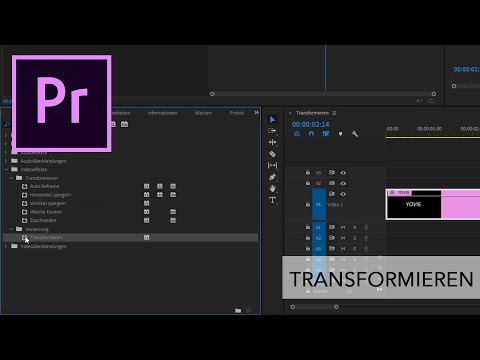This screenshot has width=480, height=360.
Task: Select the Zuschneiden effect
Action: point(43,220)
